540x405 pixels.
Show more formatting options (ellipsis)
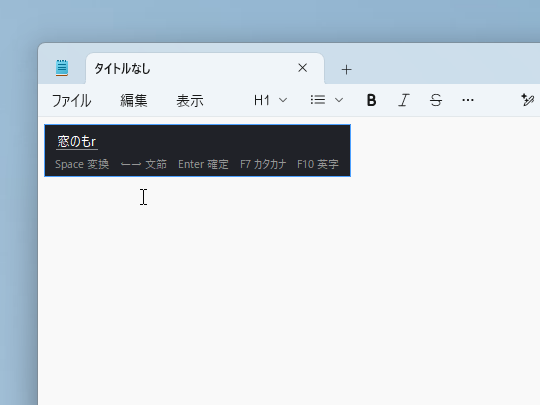click(x=468, y=100)
